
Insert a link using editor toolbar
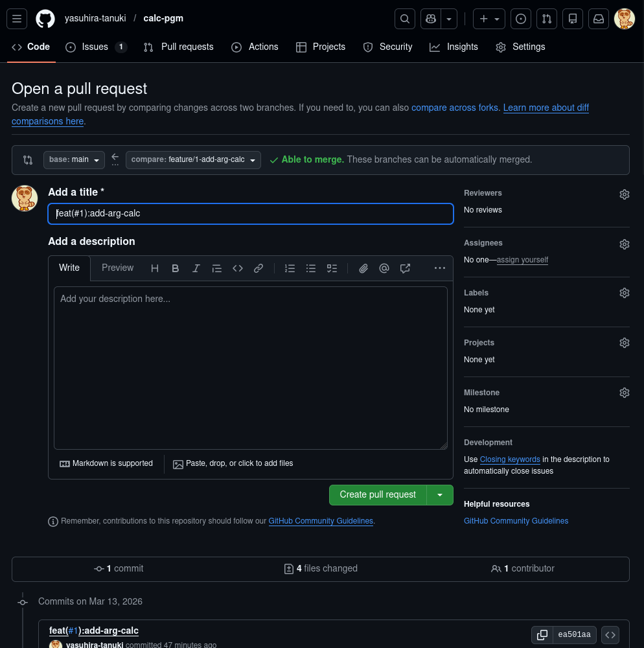[x=259, y=268]
